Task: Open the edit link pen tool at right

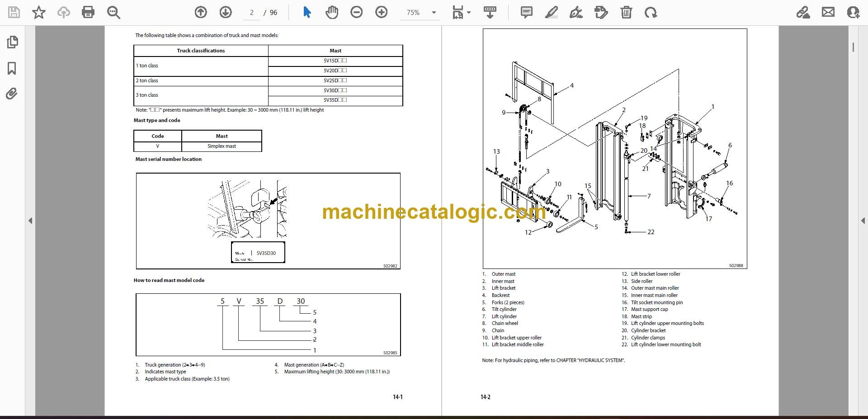Action: pos(803,12)
